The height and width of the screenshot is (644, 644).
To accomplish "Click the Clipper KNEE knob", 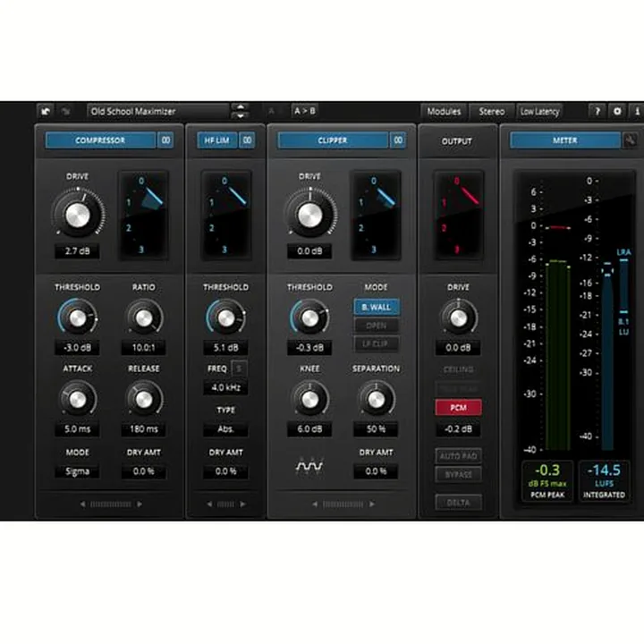I will tap(309, 399).
